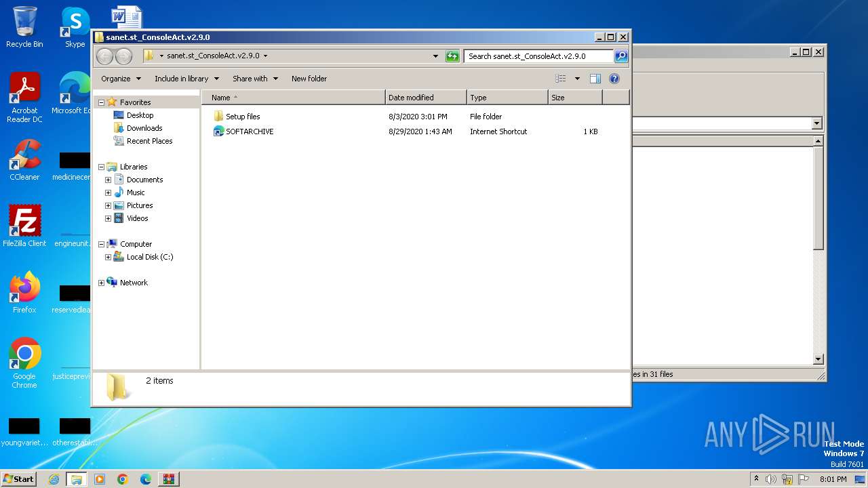Image resolution: width=868 pixels, height=488 pixels.
Task: Expand the Pictures library node
Action: [x=108, y=205]
